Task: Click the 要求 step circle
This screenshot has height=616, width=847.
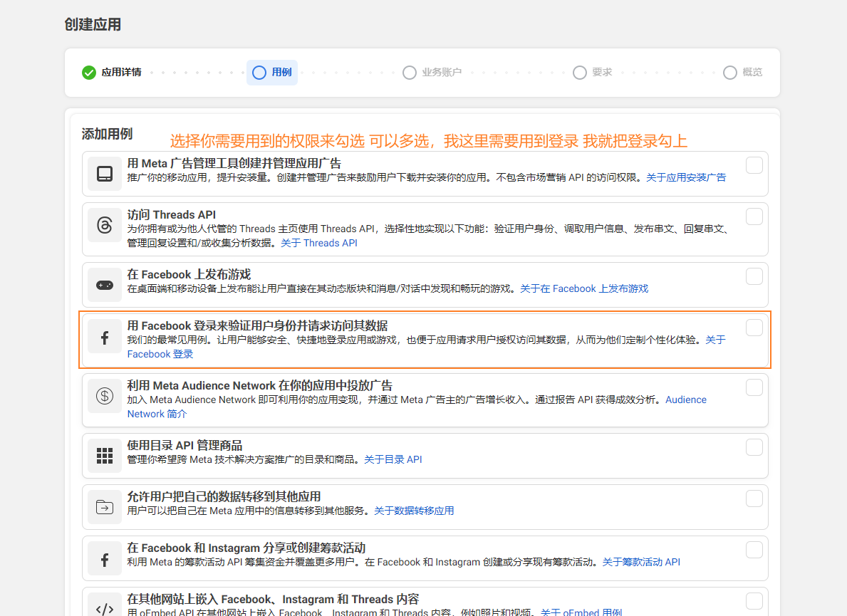Action: 580,72
